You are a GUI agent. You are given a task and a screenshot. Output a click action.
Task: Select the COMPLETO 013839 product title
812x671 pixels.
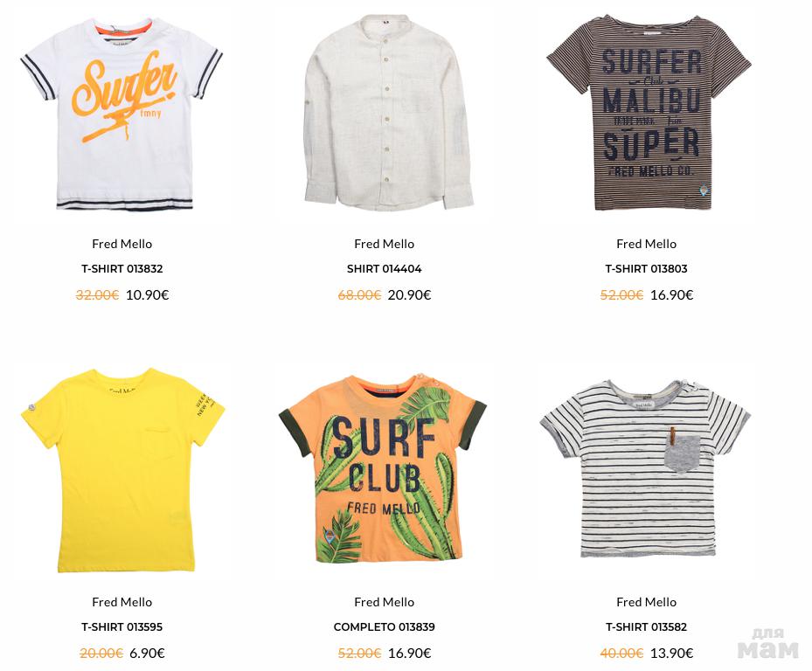pos(384,627)
